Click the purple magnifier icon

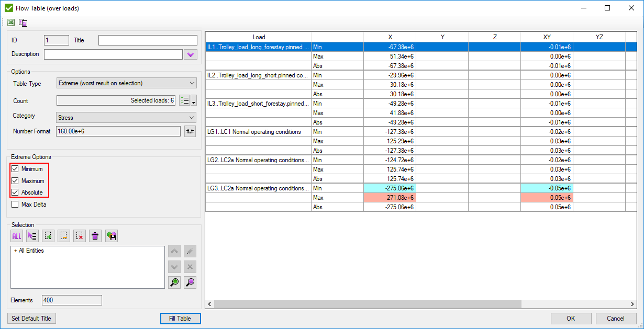click(x=191, y=282)
